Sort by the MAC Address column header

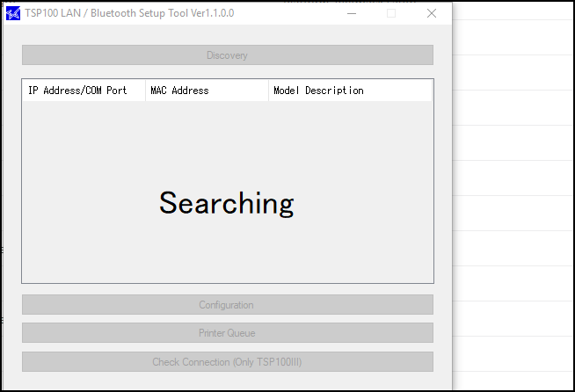click(x=207, y=91)
